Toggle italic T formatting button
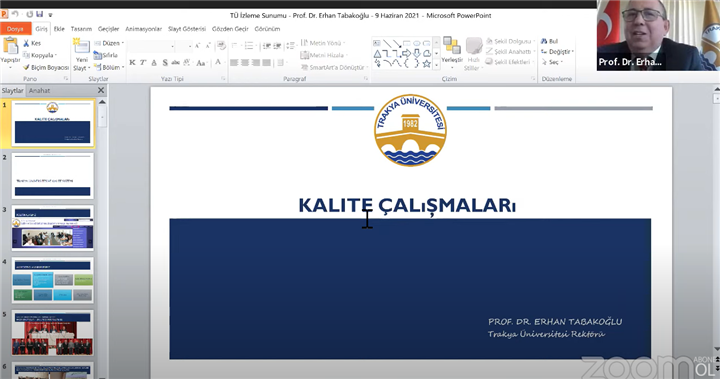720x379 pixels. pos(143,62)
